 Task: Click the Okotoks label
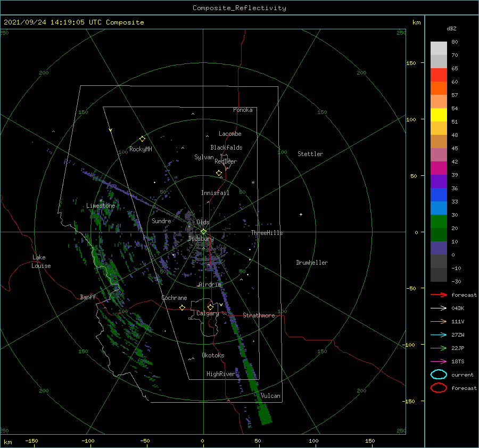pos(213,355)
